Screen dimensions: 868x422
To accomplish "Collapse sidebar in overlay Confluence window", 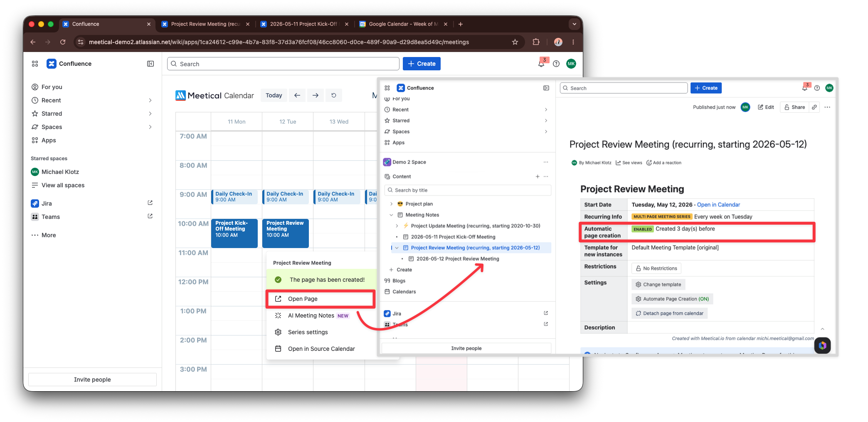I will pyautogui.click(x=546, y=88).
